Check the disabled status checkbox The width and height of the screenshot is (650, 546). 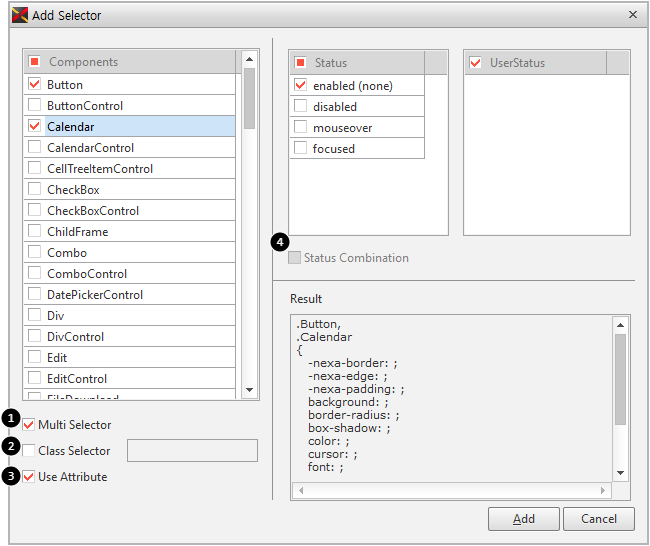tap(301, 107)
